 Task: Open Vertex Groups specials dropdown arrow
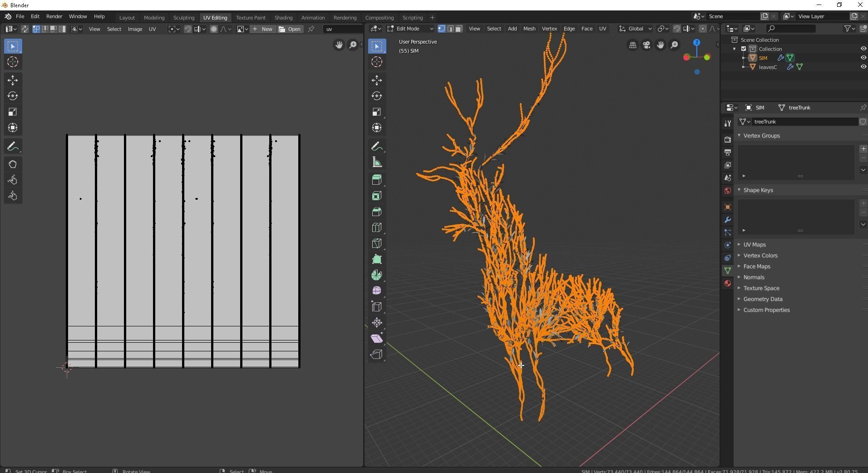863,170
